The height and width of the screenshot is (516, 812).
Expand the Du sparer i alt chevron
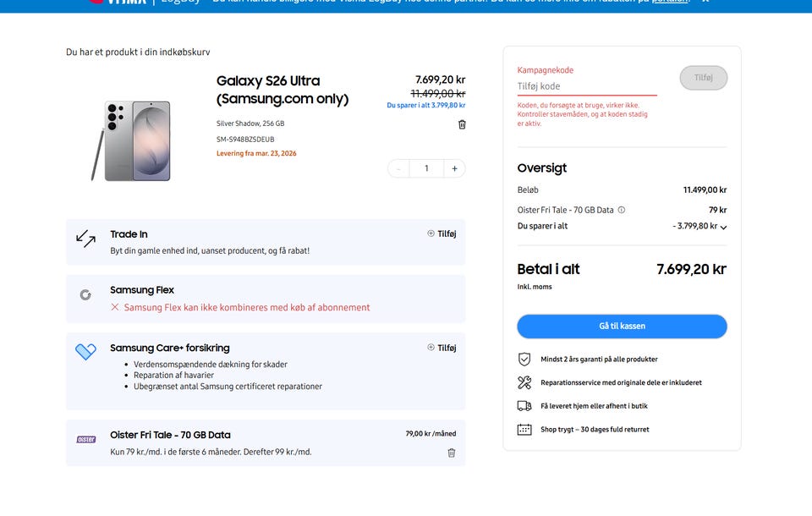coord(723,228)
